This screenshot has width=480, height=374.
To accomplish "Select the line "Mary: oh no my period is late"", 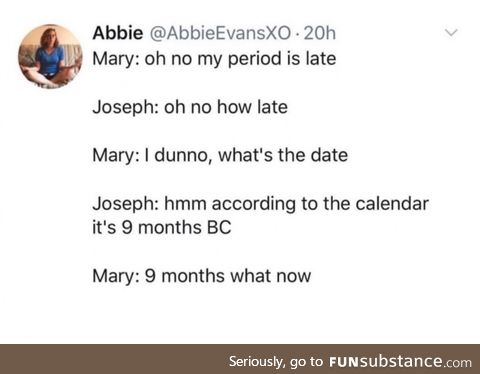I will pyautogui.click(x=214, y=59).
